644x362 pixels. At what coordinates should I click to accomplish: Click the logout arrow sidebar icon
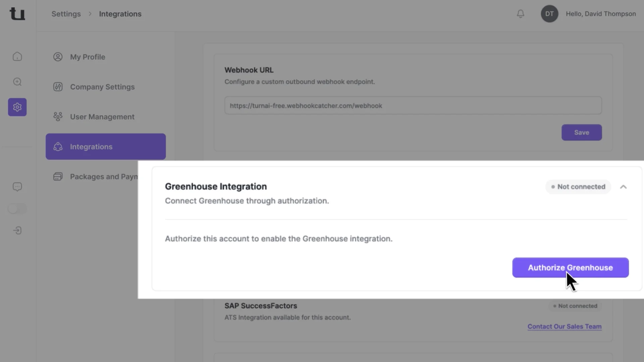pos(17,230)
